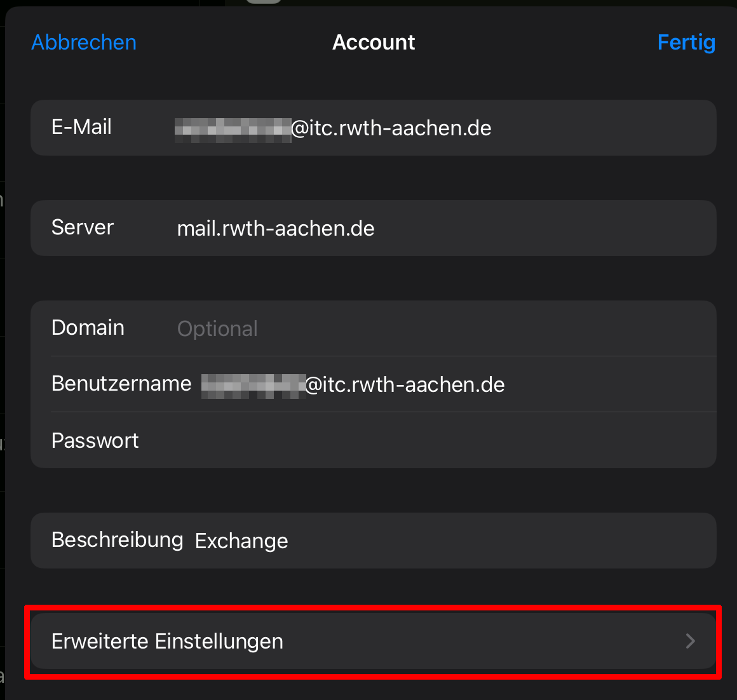Tap the Benutzername label
Viewport: 737px width, 700px height.
pyautogui.click(x=121, y=384)
